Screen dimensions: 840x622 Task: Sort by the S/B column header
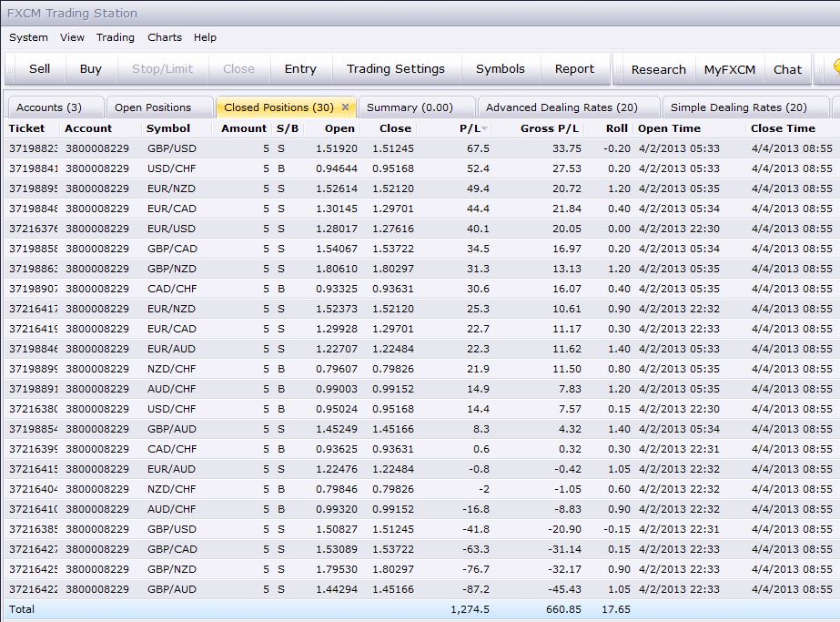(288, 128)
